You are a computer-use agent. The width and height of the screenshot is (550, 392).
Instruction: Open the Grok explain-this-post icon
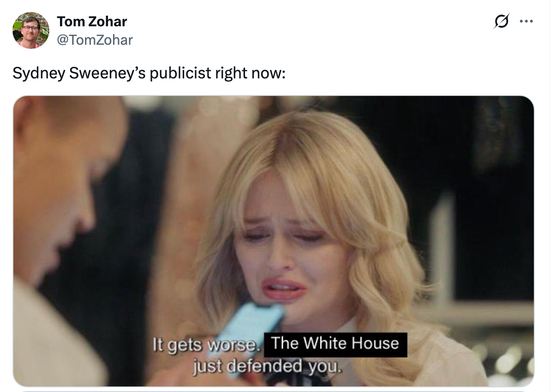click(501, 21)
